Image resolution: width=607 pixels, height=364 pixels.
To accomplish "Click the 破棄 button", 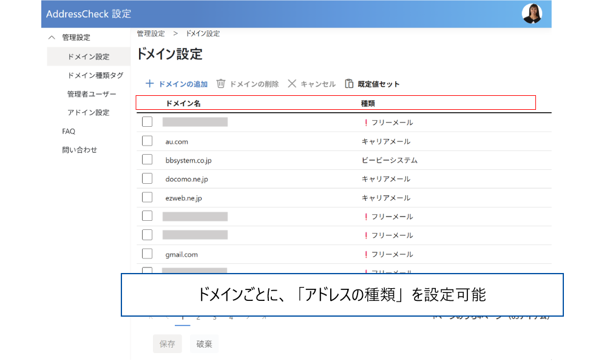I will pyautogui.click(x=204, y=344).
